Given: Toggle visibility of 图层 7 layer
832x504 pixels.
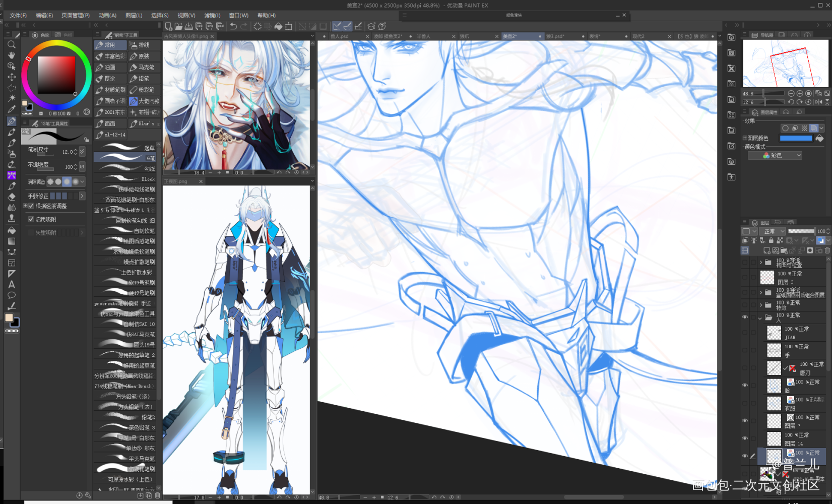Looking at the screenshot, I should click(745, 421).
